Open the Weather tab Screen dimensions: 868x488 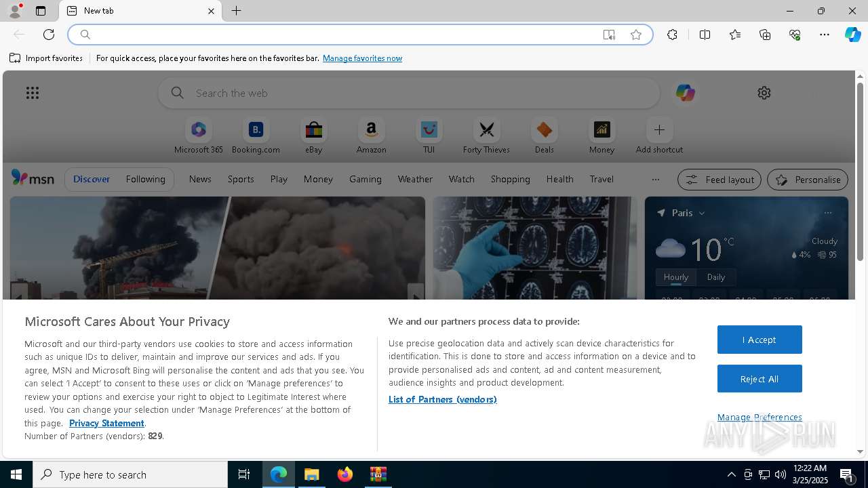[x=415, y=179]
